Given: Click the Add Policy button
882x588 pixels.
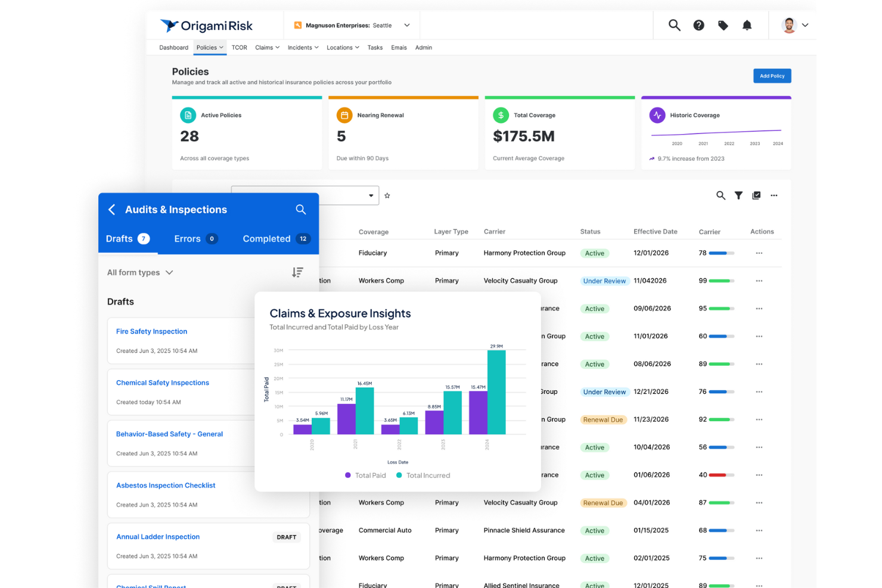Looking at the screenshot, I should (772, 76).
